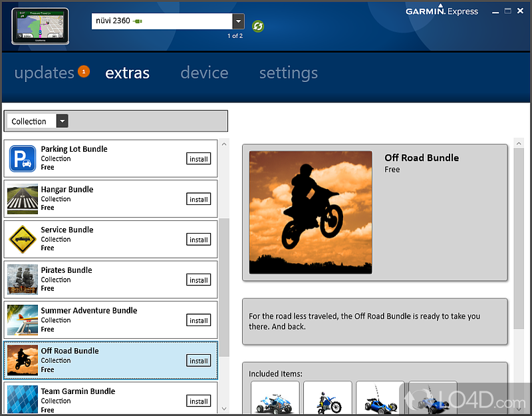
Task: Expand the Collection filter dropdown
Action: coord(62,121)
